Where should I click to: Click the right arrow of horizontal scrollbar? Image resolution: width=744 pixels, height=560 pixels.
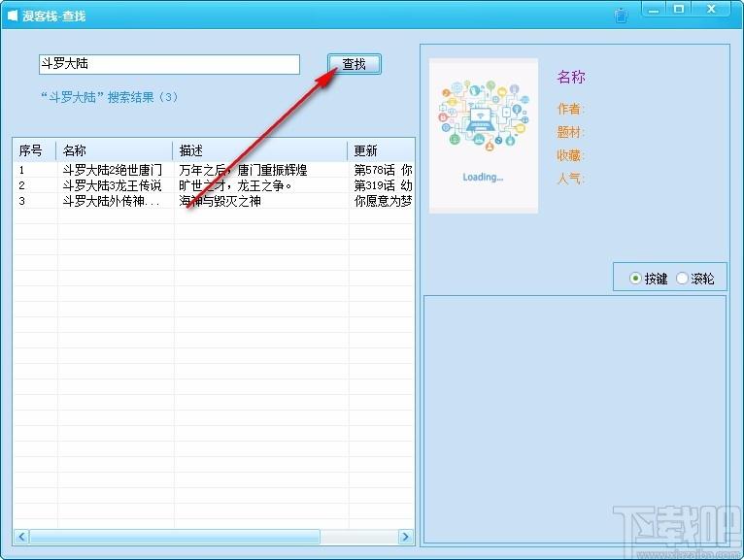point(406,537)
